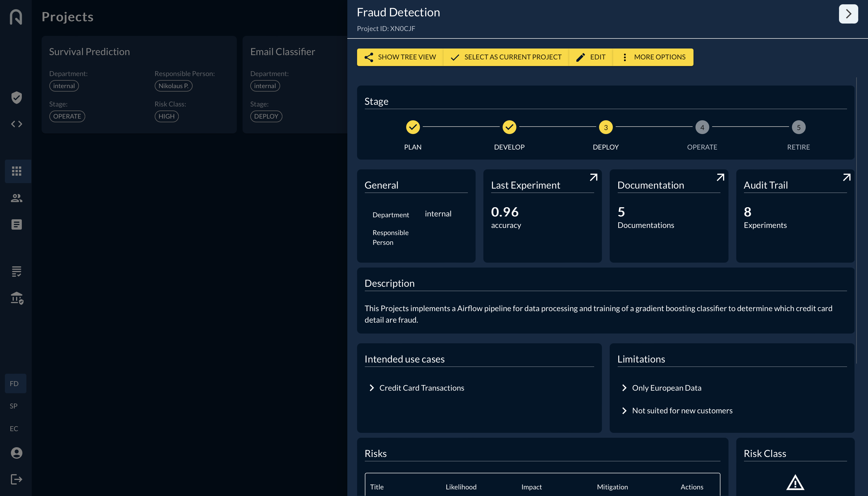Expand the Only European Data limitation

pos(624,388)
